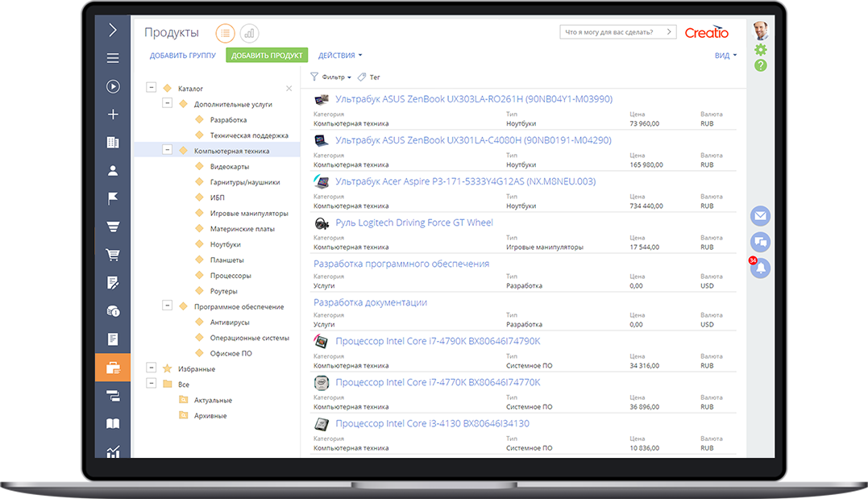Collapse the Каталог tree node
Viewport: 868px width, 499px height.
coord(152,88)
